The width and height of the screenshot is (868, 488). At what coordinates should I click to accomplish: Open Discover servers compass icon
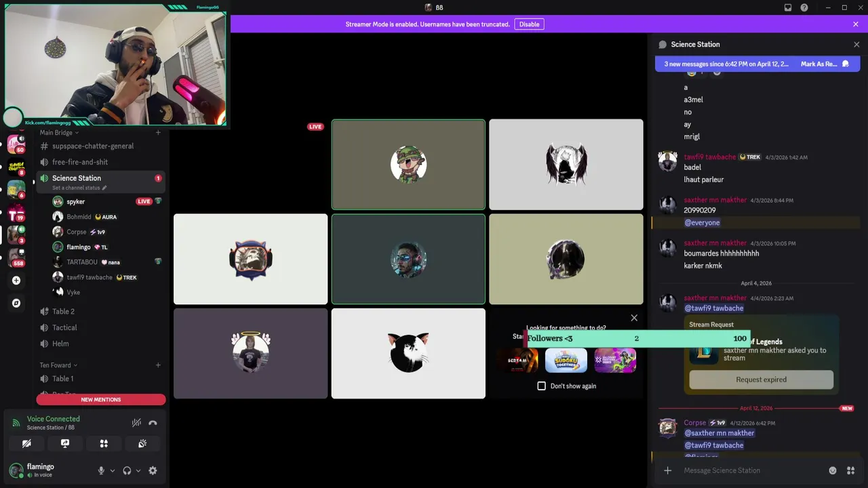coord(16,303)
